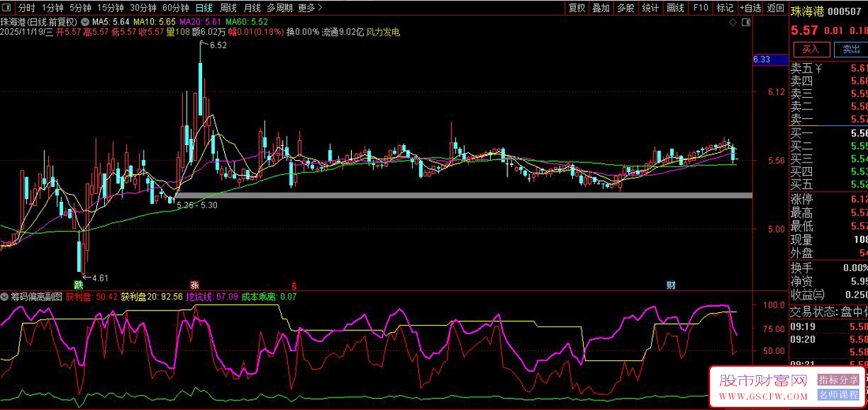Click the ¥ icon next to 卖五
This screenshot has width=868, height=410.
pyautogui.click(x=818, y=69)
